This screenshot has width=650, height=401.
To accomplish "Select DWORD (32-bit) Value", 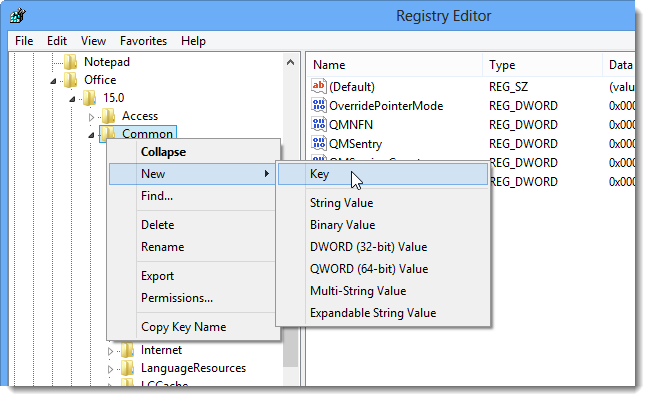I will click(x=383, y=247).
